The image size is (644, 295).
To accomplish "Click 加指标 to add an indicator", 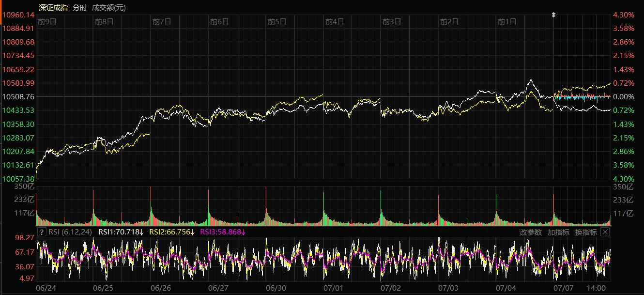I will pyautogui.click(x=558, y=232).
